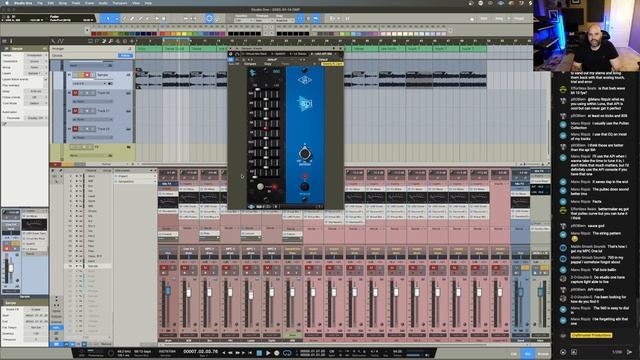This screenshot has height=360, width=640.
Task: Pick the first dark red color swatch
Action: tap(93, 34)
